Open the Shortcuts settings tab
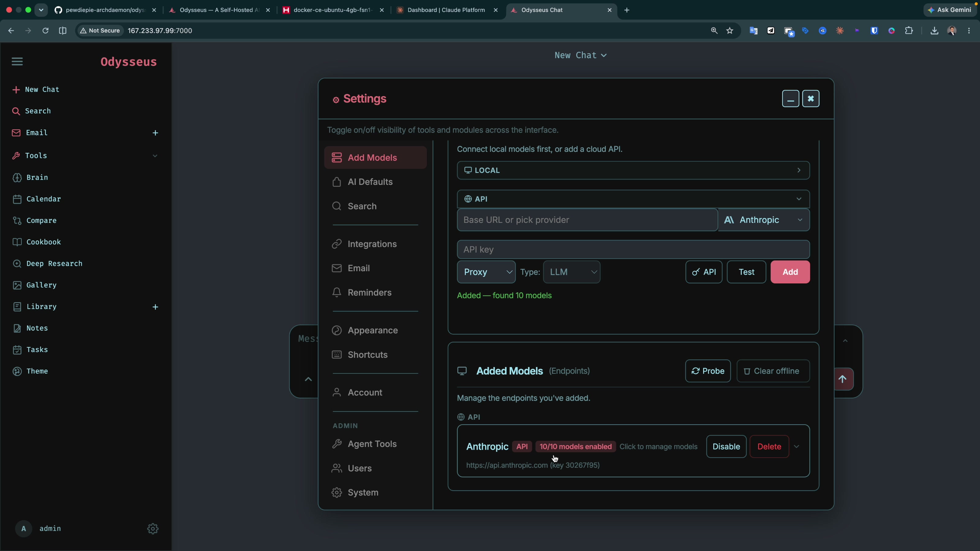The width and height of the screenshot is (980, 551). pos(375,354)
